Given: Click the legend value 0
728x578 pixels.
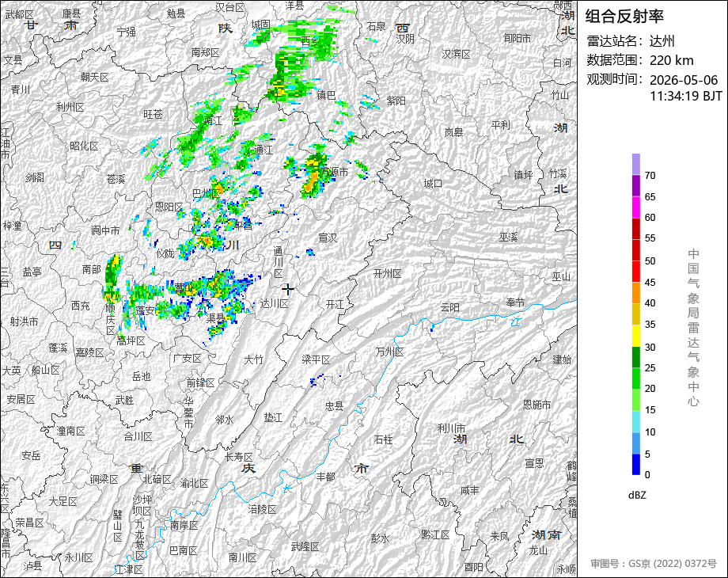Looking at the screenshot, I should click(647, 475).
